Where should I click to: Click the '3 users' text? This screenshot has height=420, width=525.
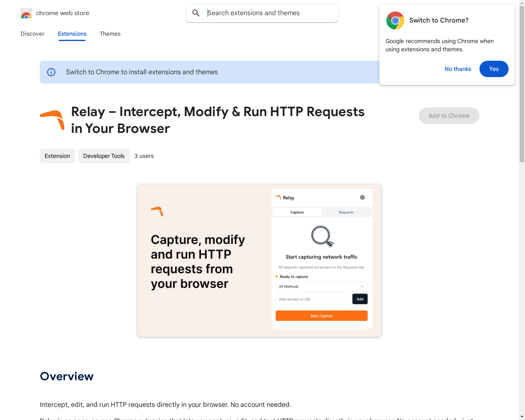[x=144, y=156]
